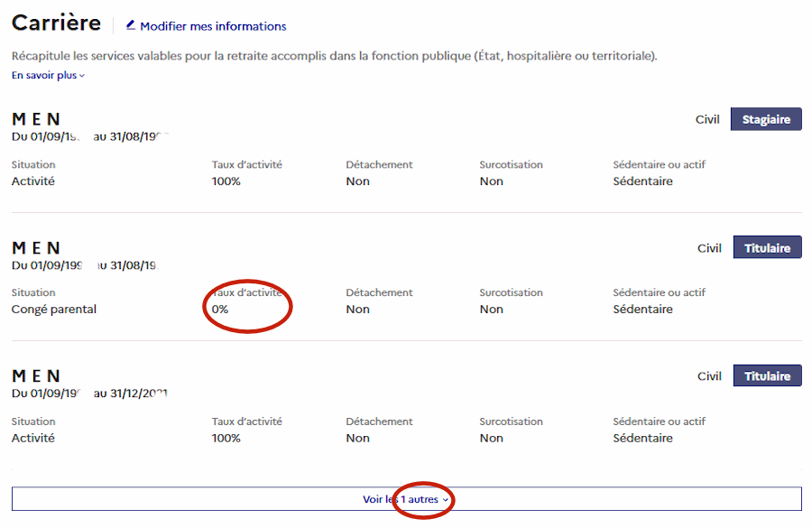
Task: Click the Taux d'activité label in the first entry
Action: (x=246, y=165)
